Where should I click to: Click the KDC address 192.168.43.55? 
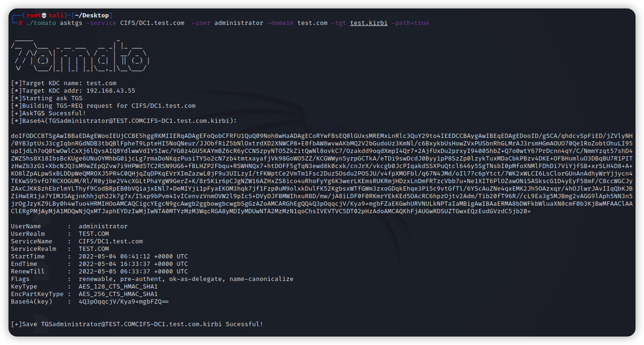(x=110, y=91)
